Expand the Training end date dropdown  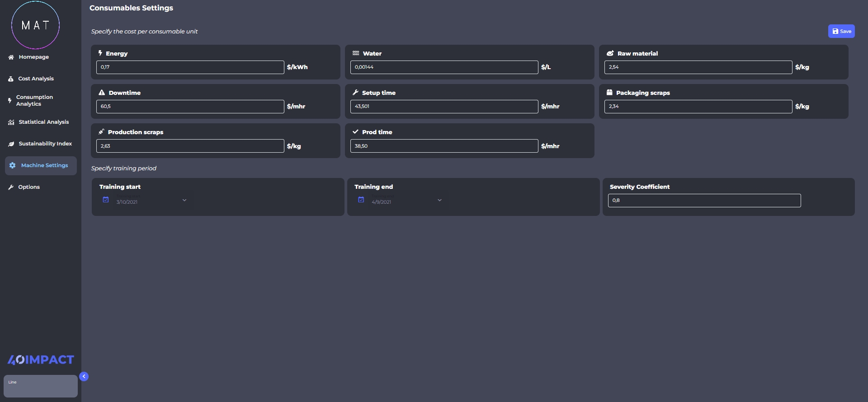click(x=439, y=200)
